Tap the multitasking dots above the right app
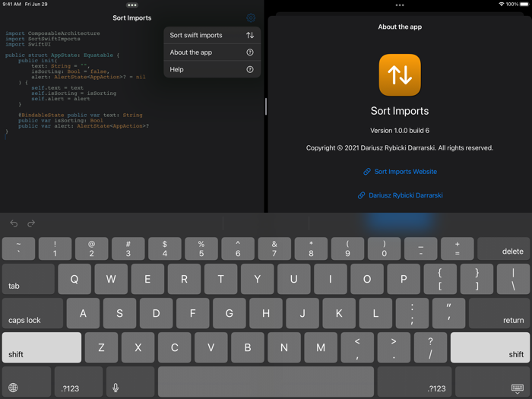The width and height of the screenshot is (532, 399). tap(400, 5)
